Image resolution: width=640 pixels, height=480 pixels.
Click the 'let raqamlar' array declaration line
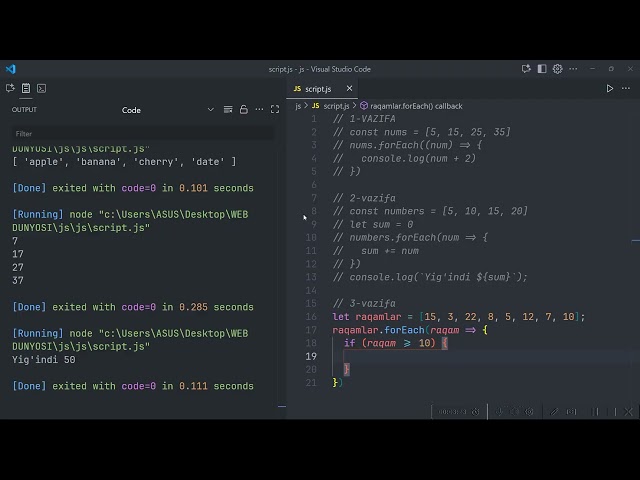(x=459, y=317)
